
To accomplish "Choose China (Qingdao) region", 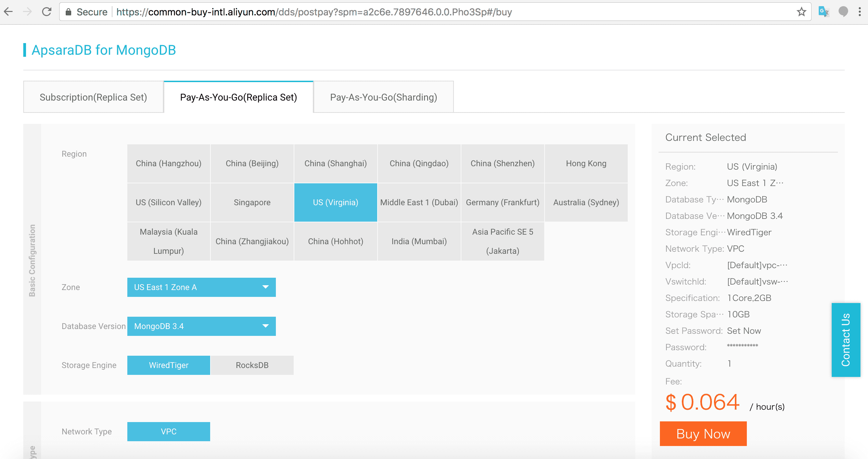I will click(419, 163).
